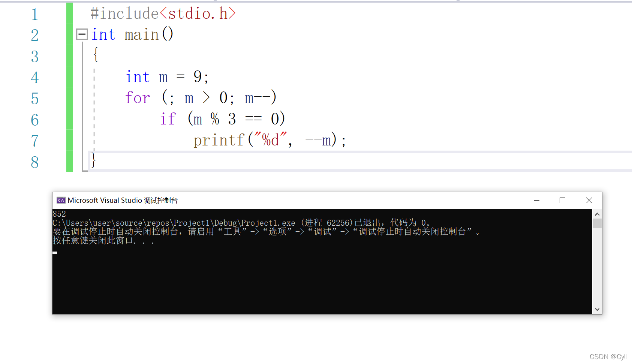This screenshot has height=364, width=632.
Task: Click the 'int m = 9;' statement
Action: 167,77
